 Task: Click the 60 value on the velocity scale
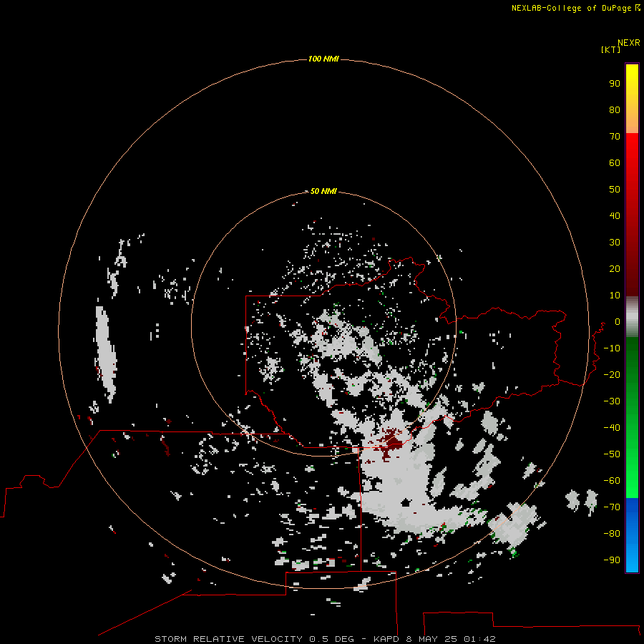coord(615,162)
